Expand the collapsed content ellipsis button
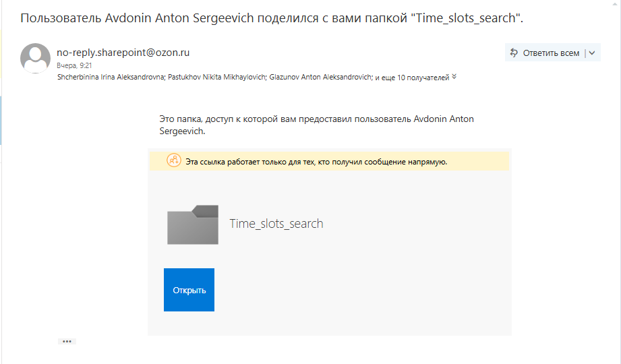The image size is (621, 364). [67, 342]
